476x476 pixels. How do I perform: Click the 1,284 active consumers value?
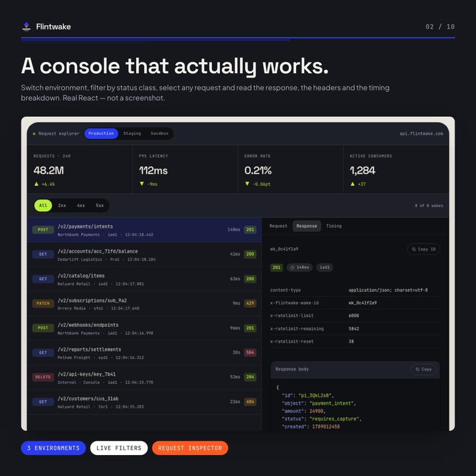pos(363,171)
